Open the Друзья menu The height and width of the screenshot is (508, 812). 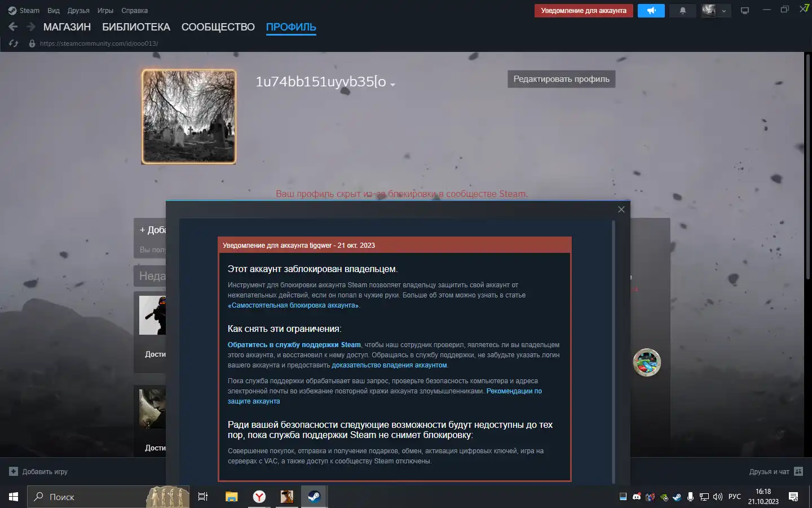(78, 11)
